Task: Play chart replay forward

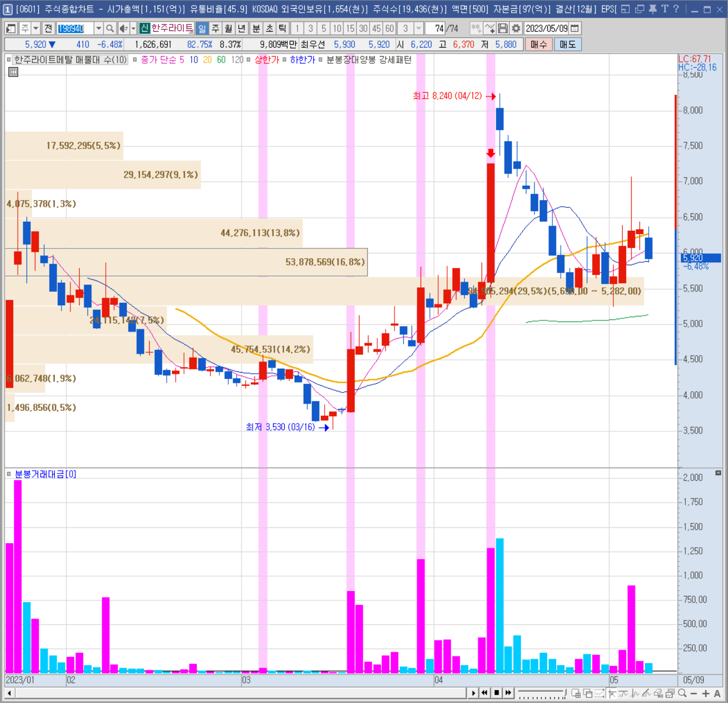Action: click(473, 693)
